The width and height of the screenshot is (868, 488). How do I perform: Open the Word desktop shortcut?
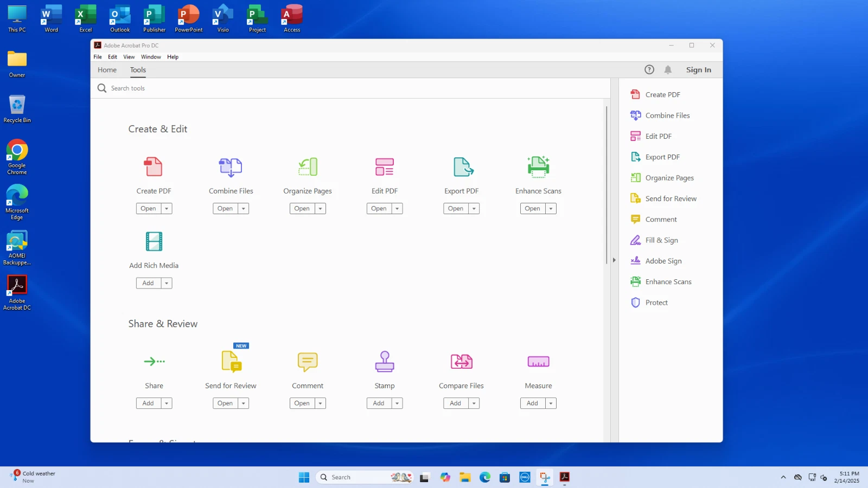52,19
